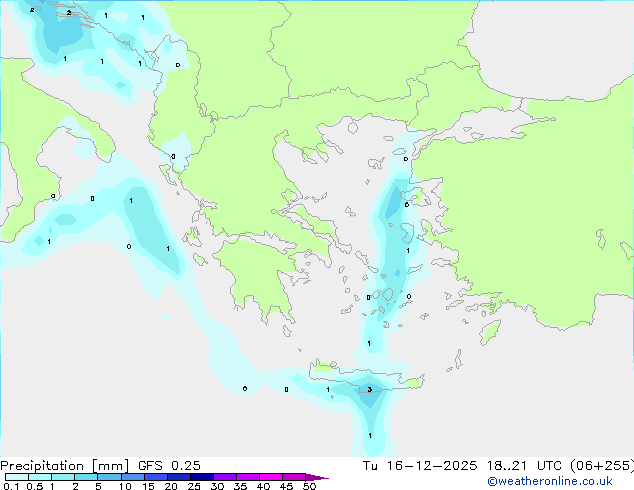Click the date "Tu 16-12-2025" text
Viewport: 634px width, 490px height.
click(x=420, y=466)
